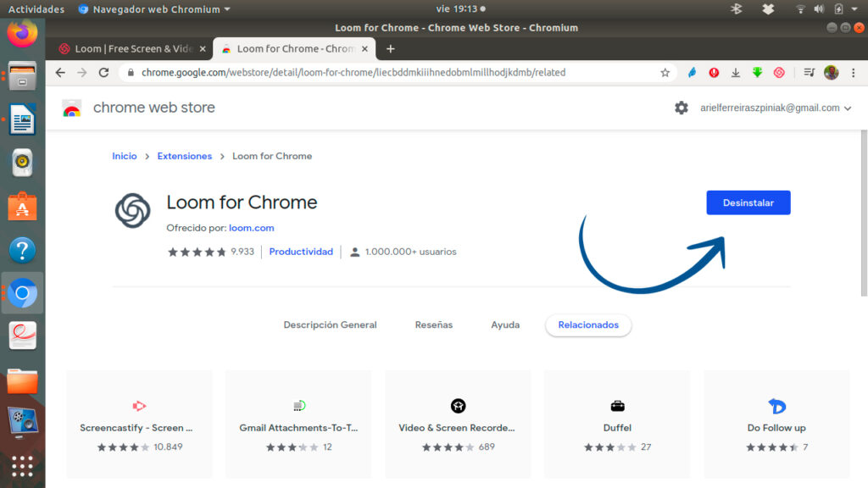Click the red round extension icon
The image size is (868, 488).
[x=714, y=73]
